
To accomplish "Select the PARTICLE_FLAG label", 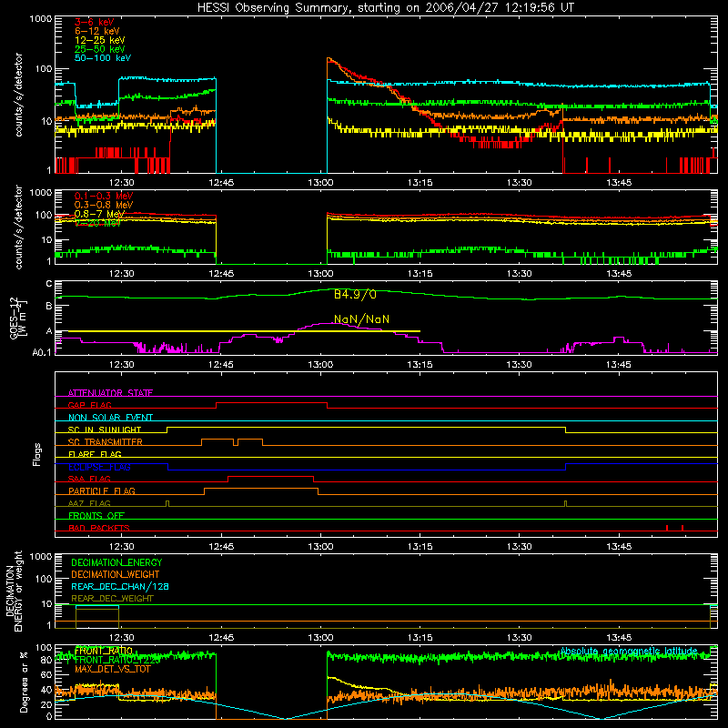I will click(x=102, y=490).
